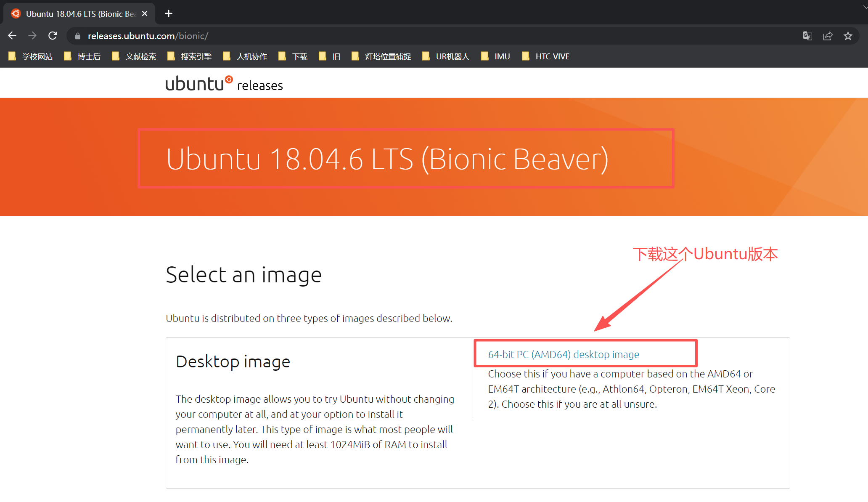This screenshot has width=868, height=502.
Task: Reload the page with refresh icon
Action: pos(53,36)
